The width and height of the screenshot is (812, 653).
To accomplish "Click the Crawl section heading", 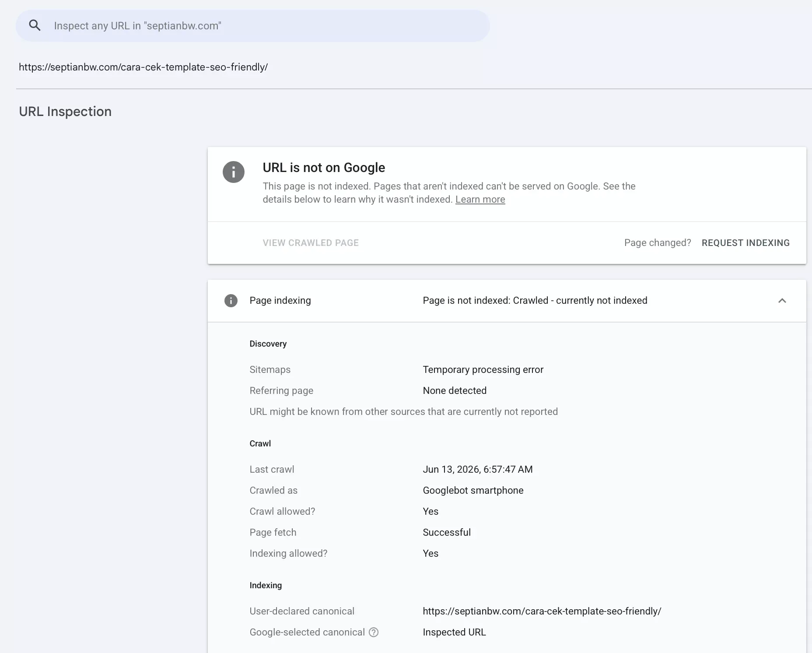I will pyautogui.click(x=260, y=444).
